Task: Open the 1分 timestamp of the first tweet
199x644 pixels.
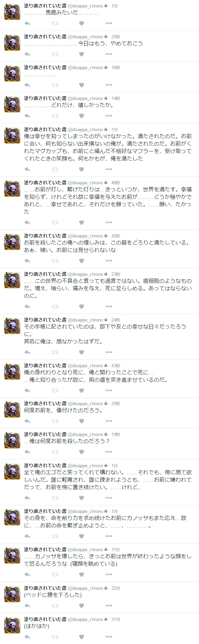Action: pos(115,6)
